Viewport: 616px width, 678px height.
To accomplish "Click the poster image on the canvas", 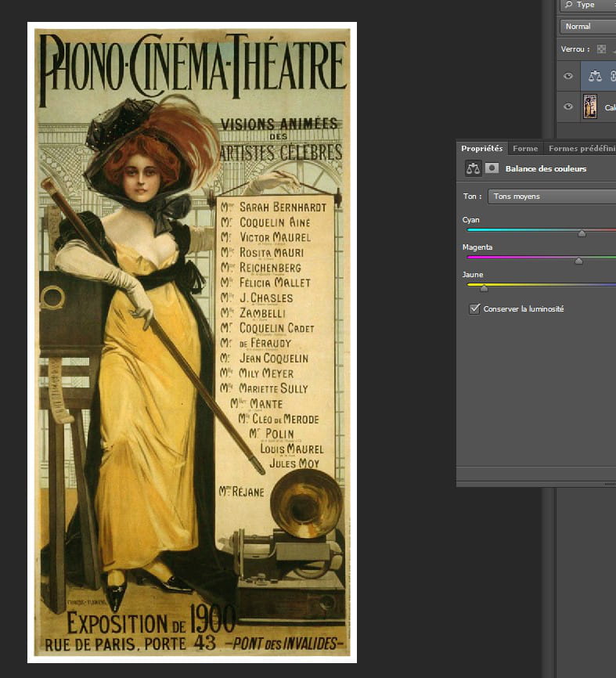I will tap(192, 342).
